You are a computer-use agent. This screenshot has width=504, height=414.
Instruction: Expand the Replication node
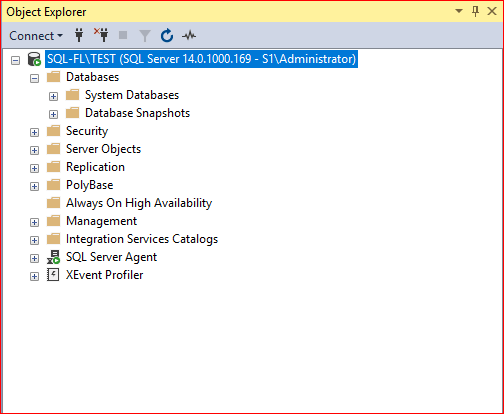click(x=34, y=168)
